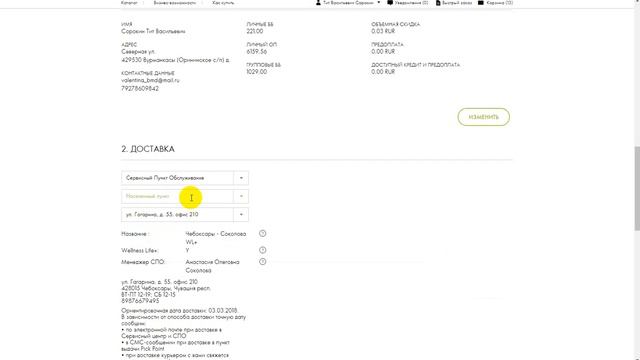640x360 pixels.
Task: Click the Корзина cart icon
Action: tap(481, 2)
